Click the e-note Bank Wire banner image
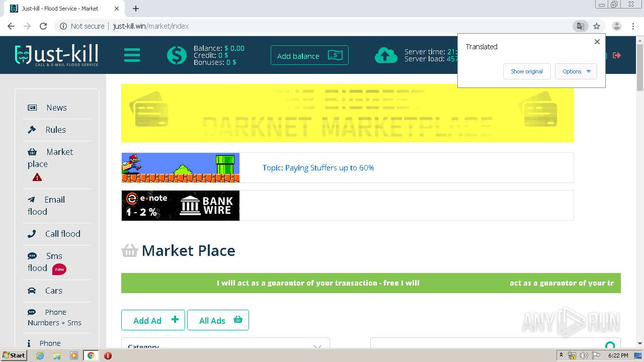This screenshot has height=362, width=644. coord(180,205)
